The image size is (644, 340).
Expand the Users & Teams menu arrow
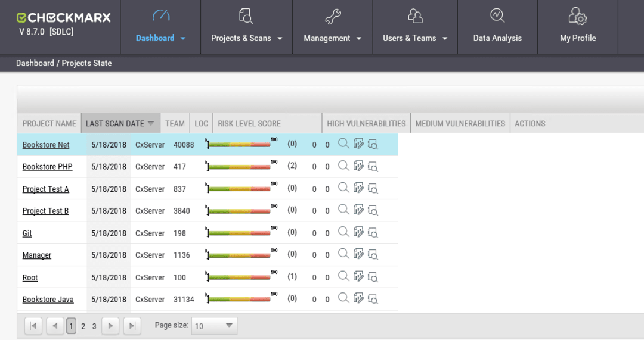pyautogui.click(x=445, y=39)
